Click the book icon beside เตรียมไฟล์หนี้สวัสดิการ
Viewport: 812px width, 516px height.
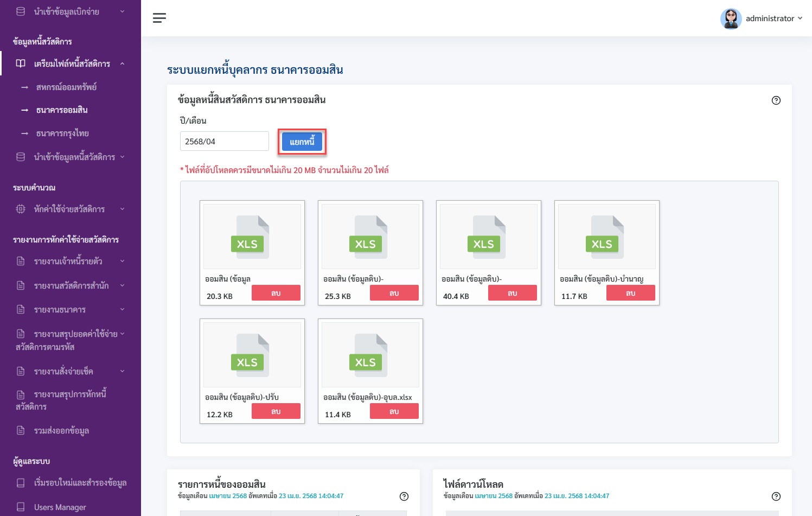click(x=21, y=63)
